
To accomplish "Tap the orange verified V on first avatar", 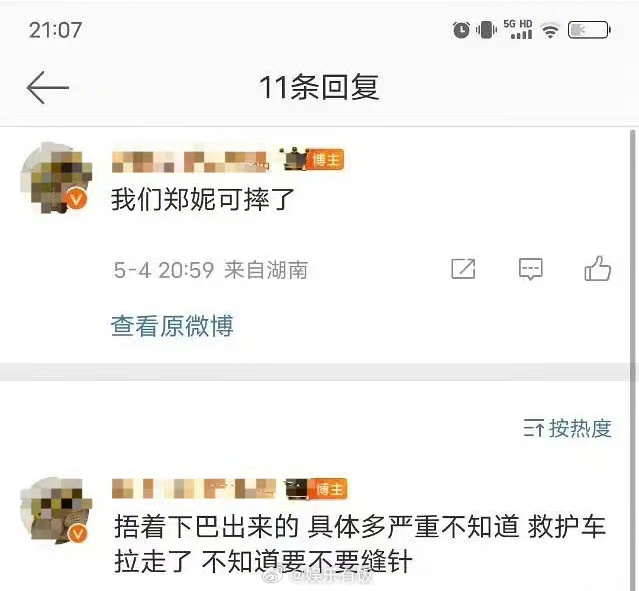I will click(77, 198).
